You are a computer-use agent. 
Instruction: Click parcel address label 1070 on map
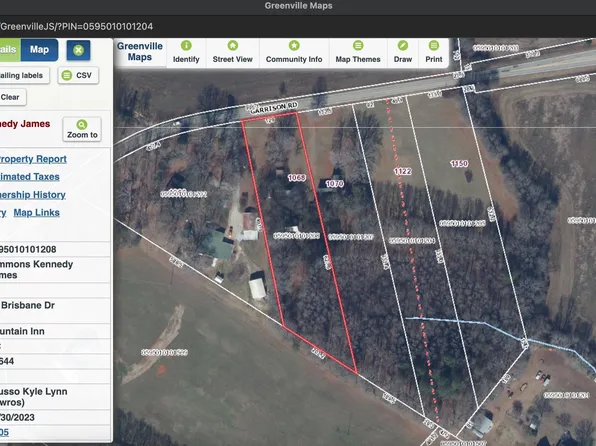click(334, 184)
